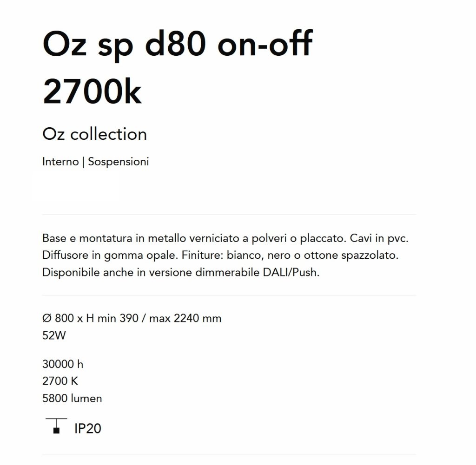The height and width of the screenshot is (465, 476).
Task: Click the text mentioning DALI/Push dimmable version
Action: tap(181, 272)
